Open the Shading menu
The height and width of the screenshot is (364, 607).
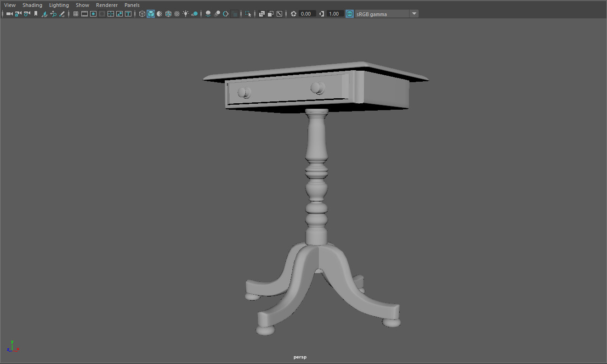[x=32, y=5]
